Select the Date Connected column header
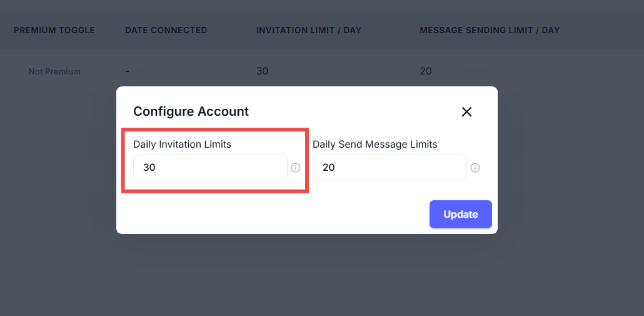Image resolution: width=644 pixels, height=316 pixels. (x=166, y=30)
